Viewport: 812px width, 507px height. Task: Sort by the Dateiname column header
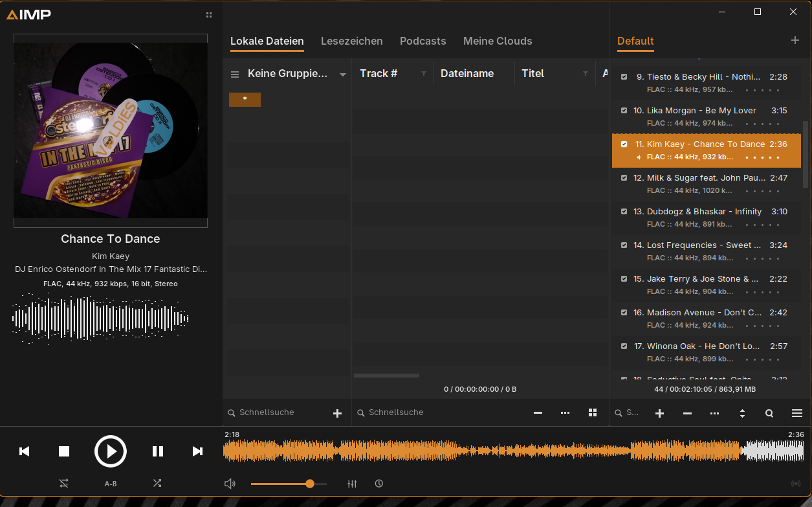point(467,73)
